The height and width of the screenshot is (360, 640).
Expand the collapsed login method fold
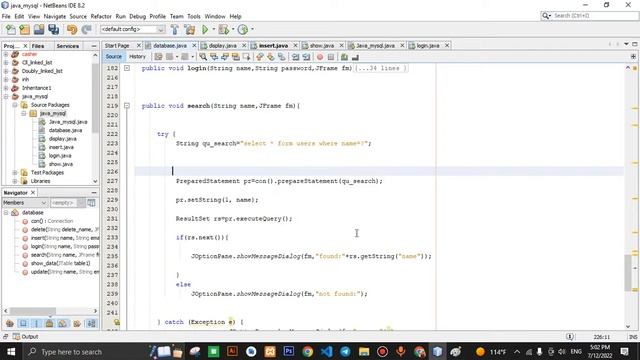coord(127,68)
